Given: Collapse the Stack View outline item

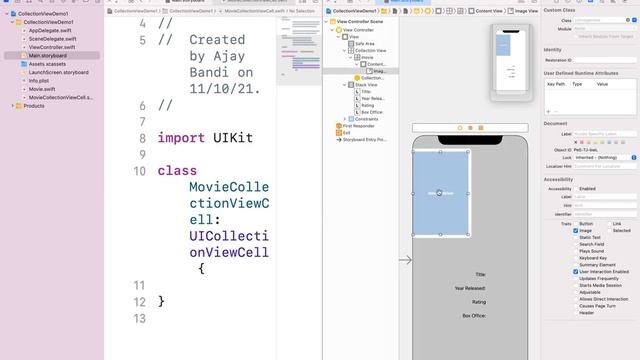Looking at the screenshot, I should pos(344,85).
